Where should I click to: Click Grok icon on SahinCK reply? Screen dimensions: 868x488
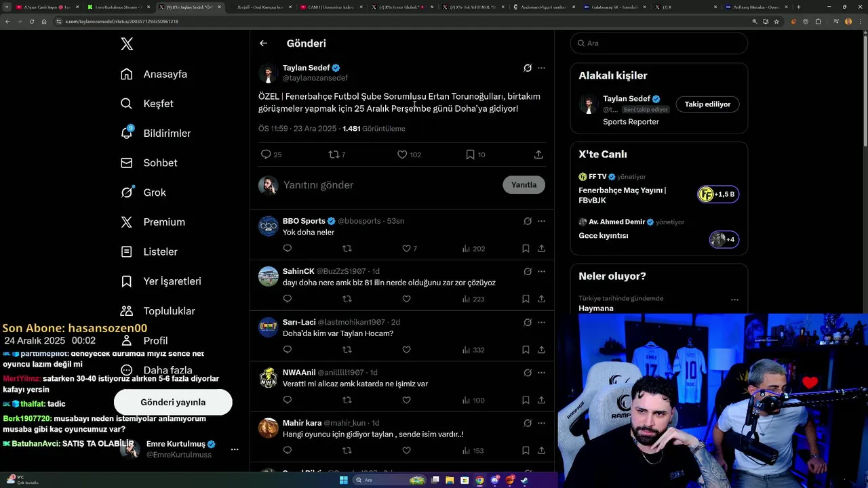coord(528,271)
